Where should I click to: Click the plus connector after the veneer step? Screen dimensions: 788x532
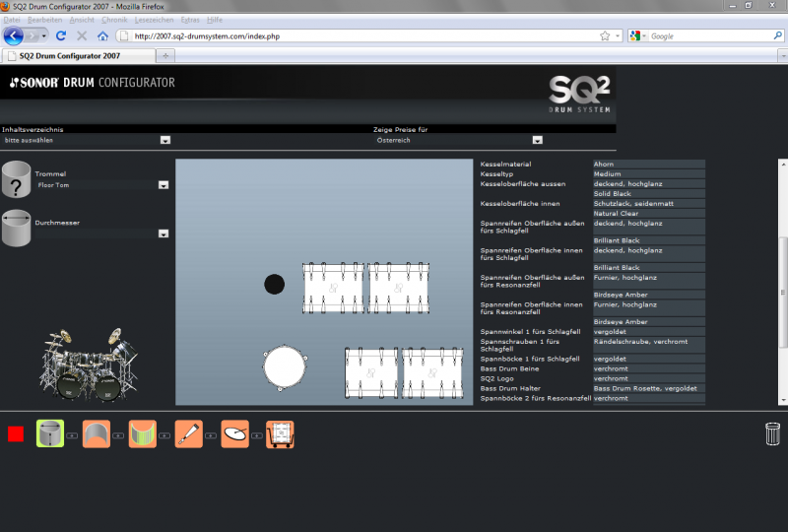[164, 435]
